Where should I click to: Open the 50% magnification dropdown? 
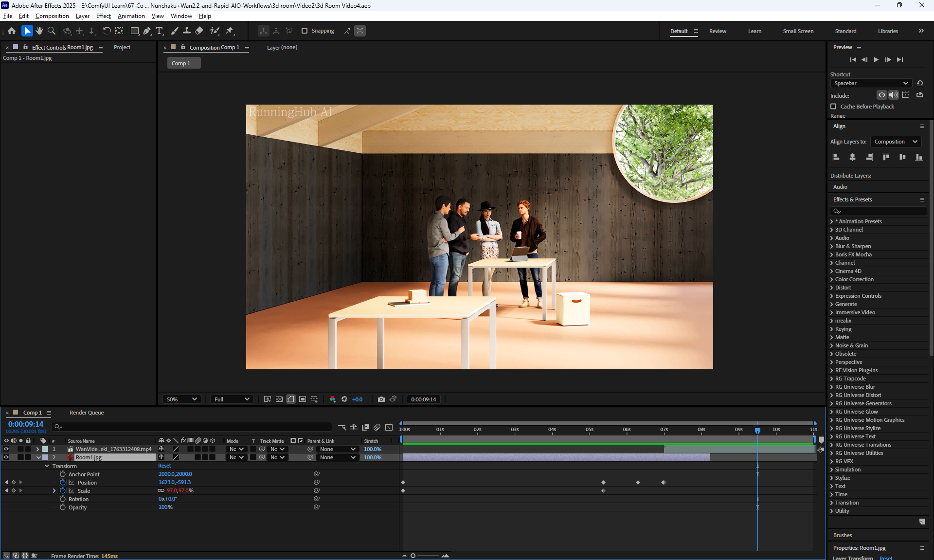pyautogui.click(x=182, y=399)
